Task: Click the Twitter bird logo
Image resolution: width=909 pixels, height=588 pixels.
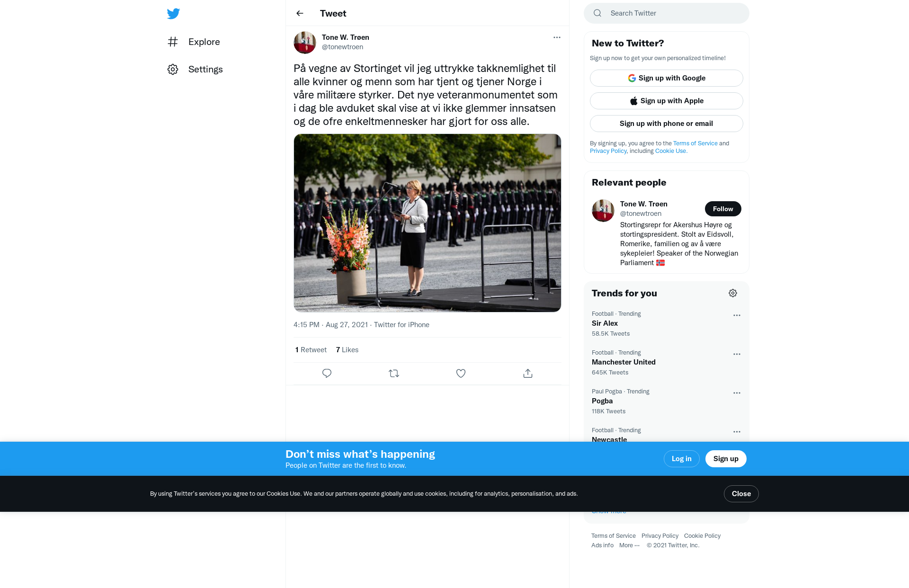Action: [173, 13]
